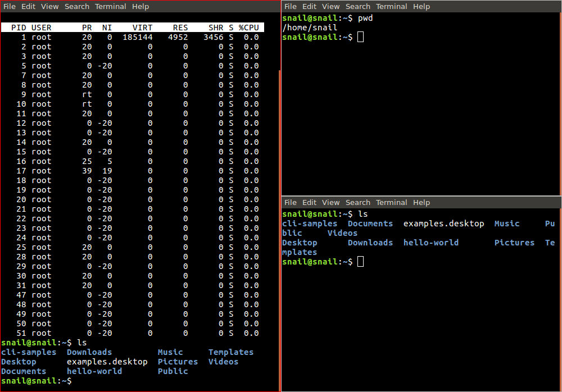Open Help menu in the top-right terminal
Viewport: 562px width, 392px height.
(422, 7)
